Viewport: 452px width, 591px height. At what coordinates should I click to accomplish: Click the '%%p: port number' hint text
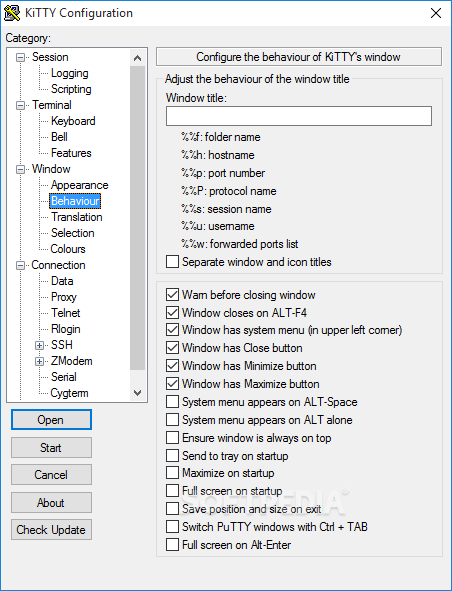(223, 173)
